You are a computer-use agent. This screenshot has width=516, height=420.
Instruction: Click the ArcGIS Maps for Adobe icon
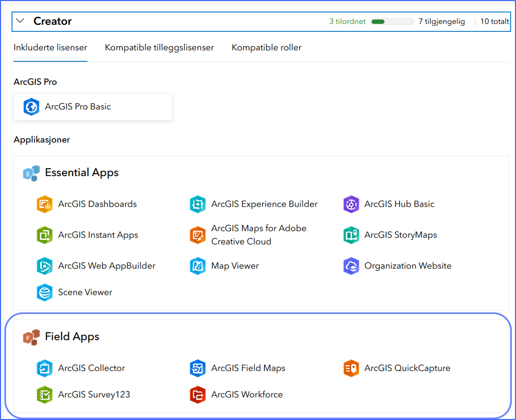[198, 235]
